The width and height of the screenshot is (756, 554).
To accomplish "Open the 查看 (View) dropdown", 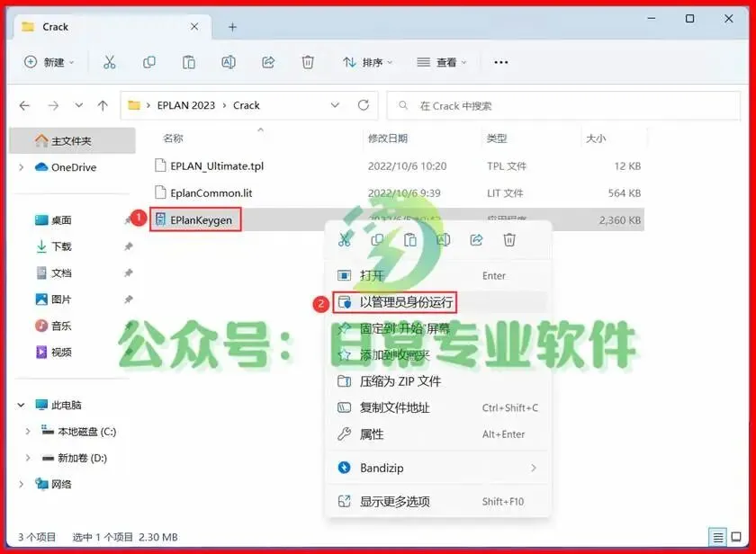I will (442, 62).
